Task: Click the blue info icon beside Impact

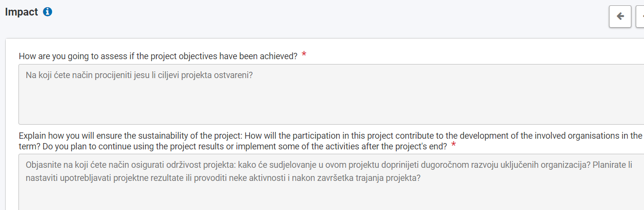Action: click(x=48, y=12)
